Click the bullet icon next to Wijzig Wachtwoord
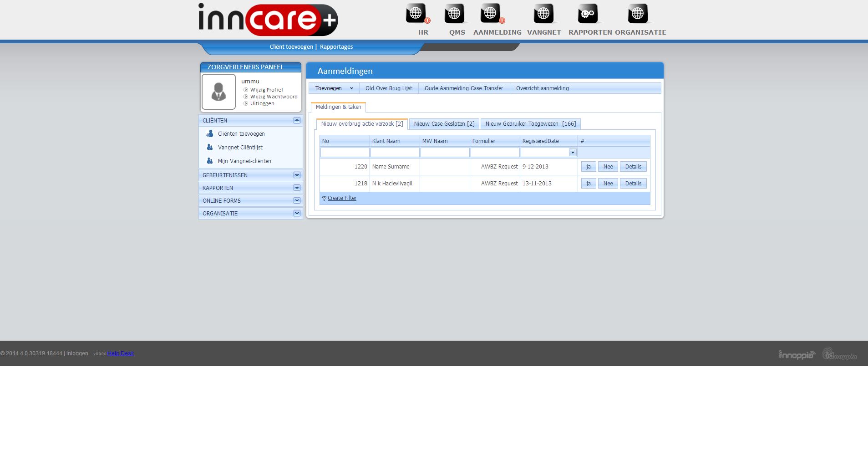Viewport: 868px width, 455px height. tap(246, 97)
